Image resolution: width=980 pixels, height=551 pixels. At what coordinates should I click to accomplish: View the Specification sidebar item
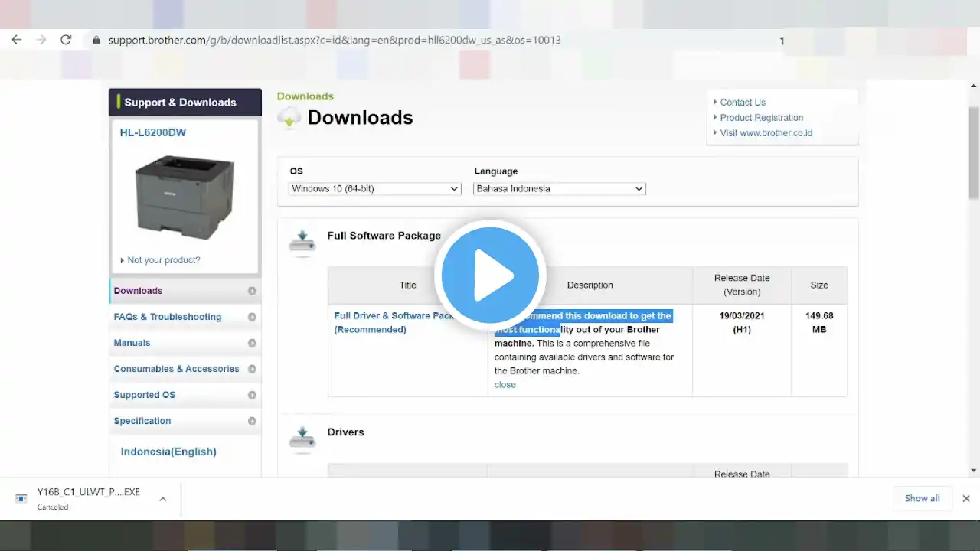tap(185, 421)
